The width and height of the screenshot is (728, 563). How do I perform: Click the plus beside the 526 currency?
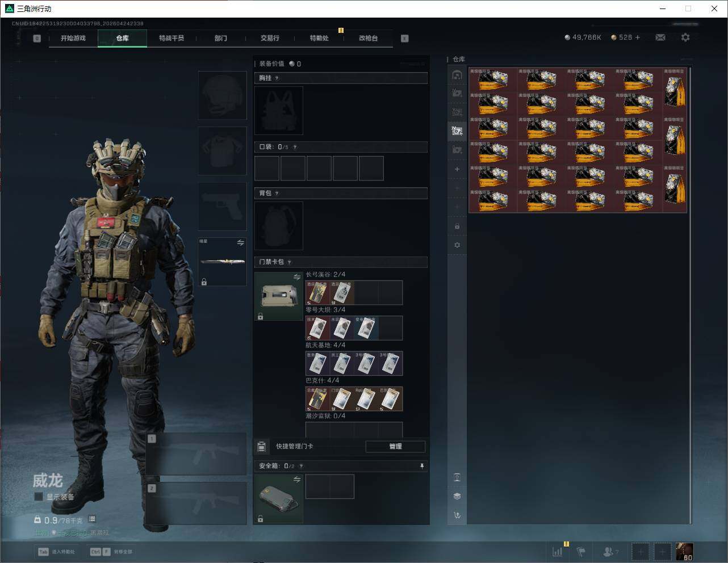[x=638, y=37]
